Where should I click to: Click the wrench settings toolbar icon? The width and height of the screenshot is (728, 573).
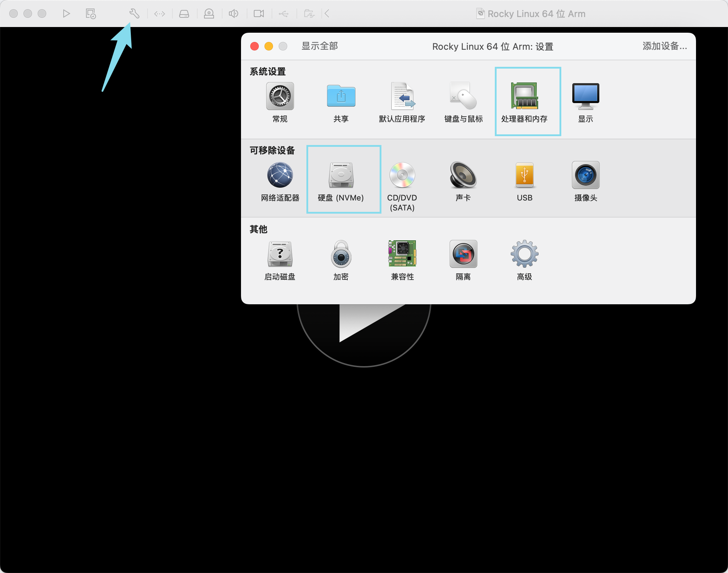(x=134, y=14)
